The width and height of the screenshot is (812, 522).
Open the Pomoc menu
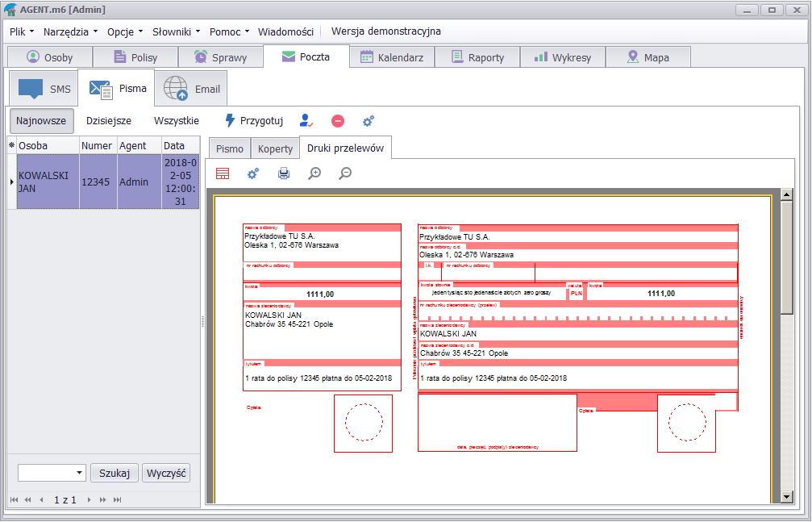click(x=230, y=31)
